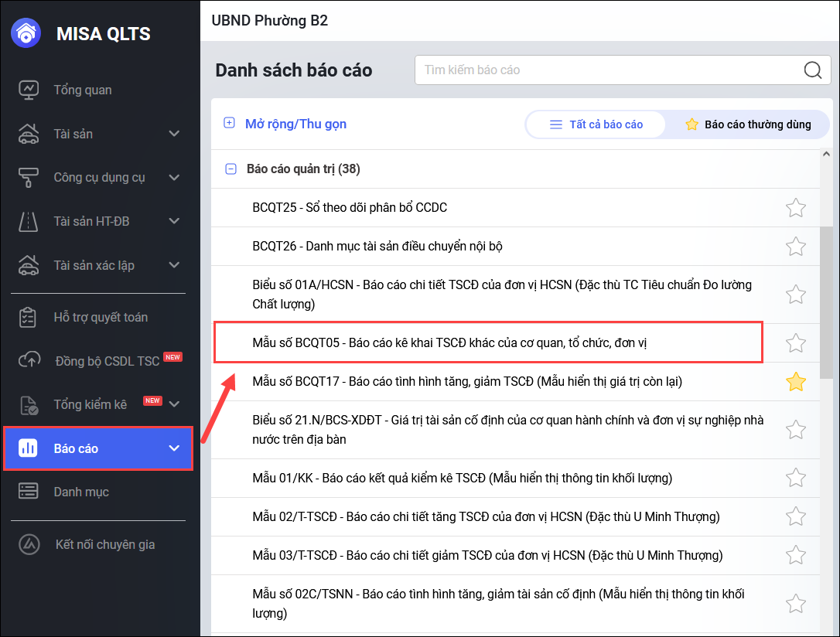This screenshot has width=840, height=637.
Task: Star the BCQT25 report as favorite
Action: click(796, 208)
